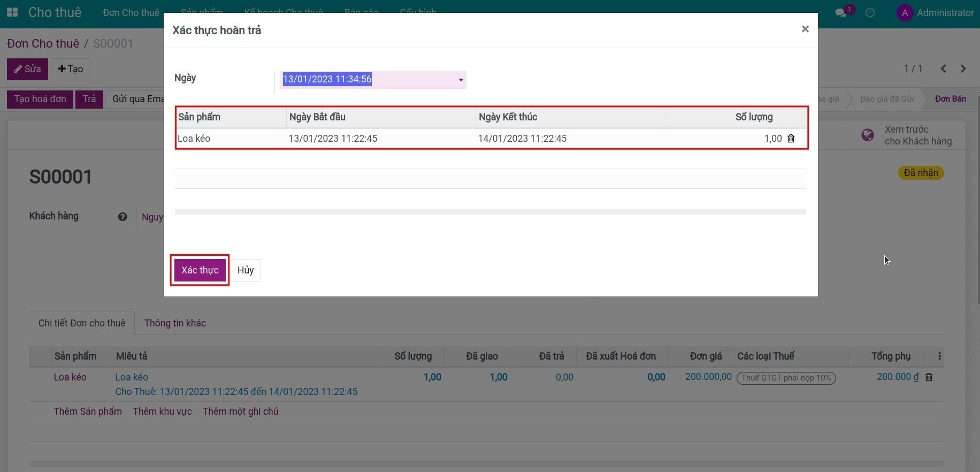The width and height of the screenshot is (980, 472).
Task: Open the conversations chat icon
Action: [x=841, y=13]
